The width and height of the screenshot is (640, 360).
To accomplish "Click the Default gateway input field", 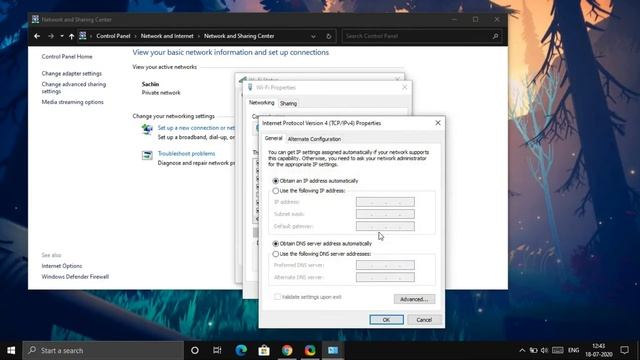I will tap(385, 226).
